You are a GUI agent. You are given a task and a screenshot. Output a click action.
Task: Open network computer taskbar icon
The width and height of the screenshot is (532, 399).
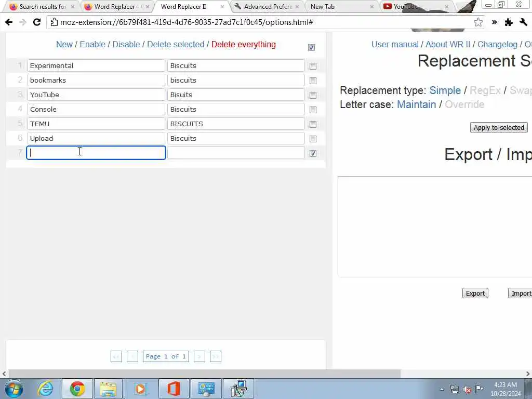coord(238,389)
